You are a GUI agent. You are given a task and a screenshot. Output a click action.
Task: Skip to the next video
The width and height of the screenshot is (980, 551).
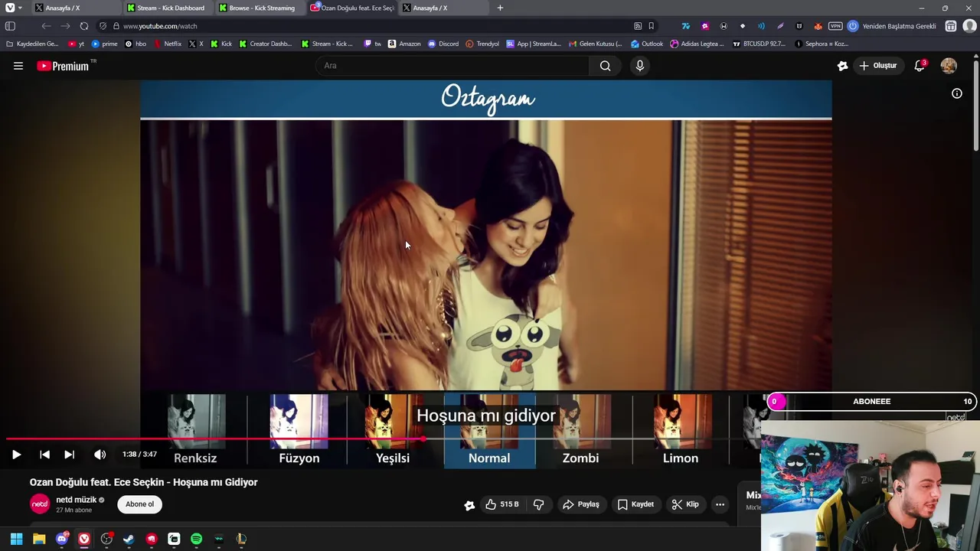(69, 455)
